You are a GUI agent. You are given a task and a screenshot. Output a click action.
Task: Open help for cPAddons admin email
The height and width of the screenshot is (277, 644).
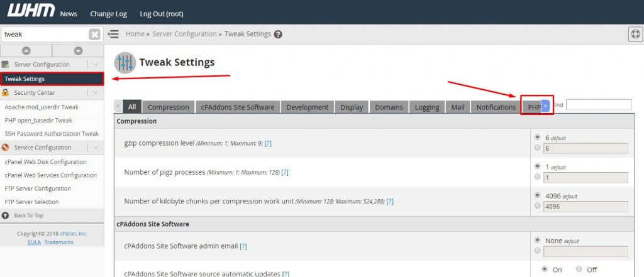point(243,246)
